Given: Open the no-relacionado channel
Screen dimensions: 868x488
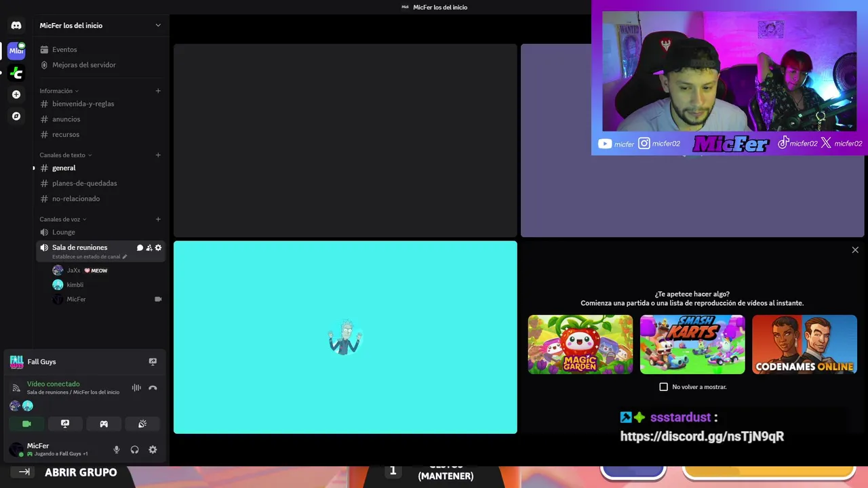Looking at the screenshot, I should coord(100,199).
